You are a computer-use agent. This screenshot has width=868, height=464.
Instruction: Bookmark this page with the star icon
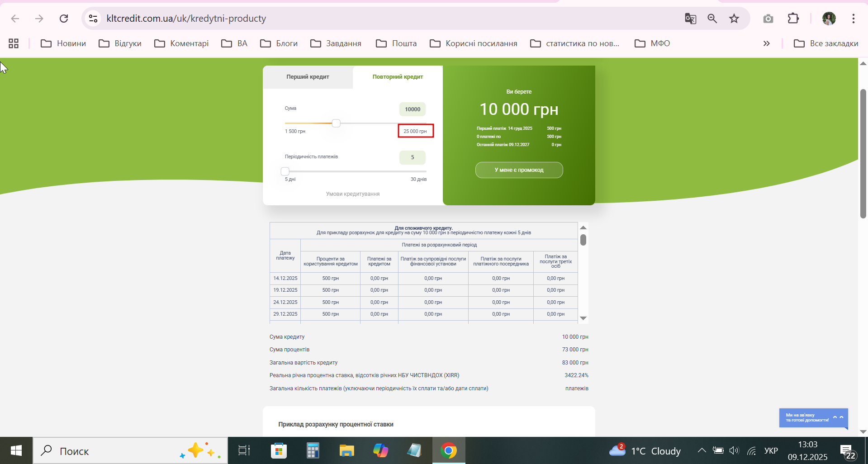734,19
